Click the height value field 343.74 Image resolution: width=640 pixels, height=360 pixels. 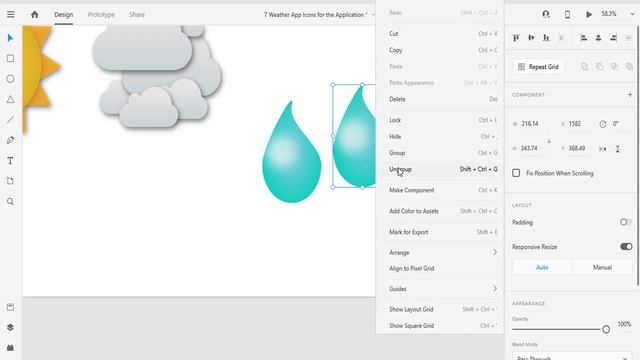click(x=529, y=148)
